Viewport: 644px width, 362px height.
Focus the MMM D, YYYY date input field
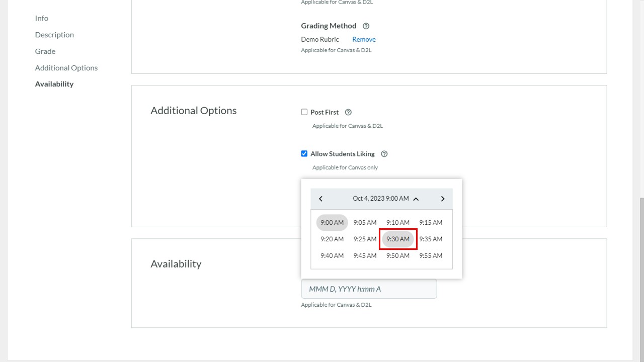point(369,289)
